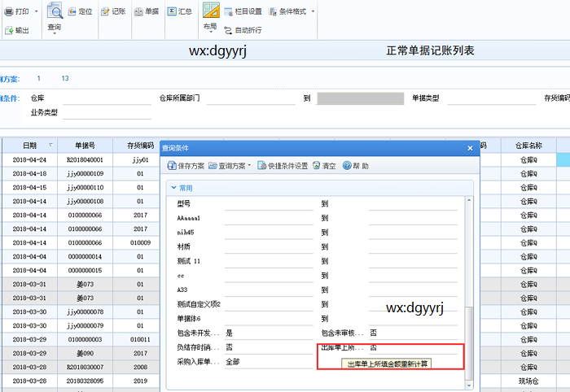Click the 存货编码 cell 010009
Viewport: 570px width, 392px height.
(x=140, y=242)
